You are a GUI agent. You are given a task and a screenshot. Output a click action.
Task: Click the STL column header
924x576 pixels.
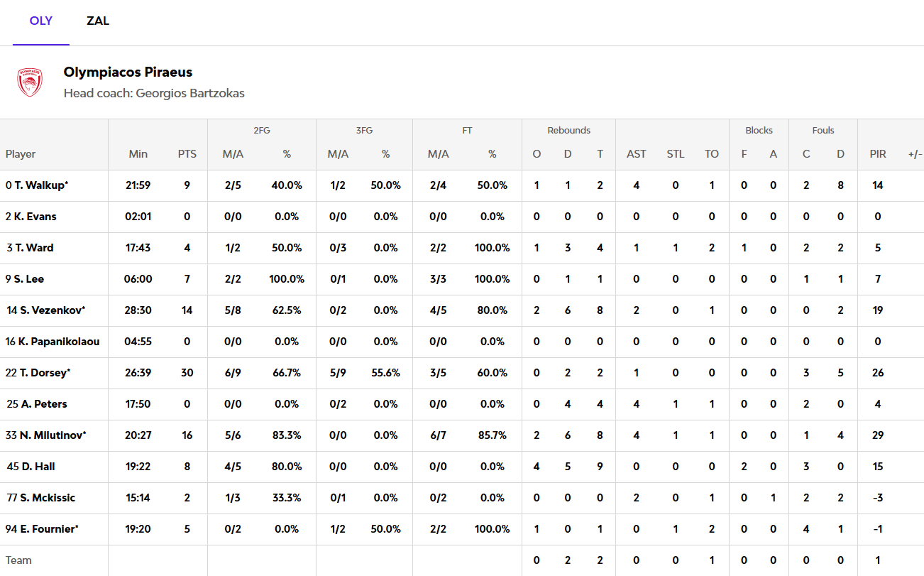(x=675, y=154)
